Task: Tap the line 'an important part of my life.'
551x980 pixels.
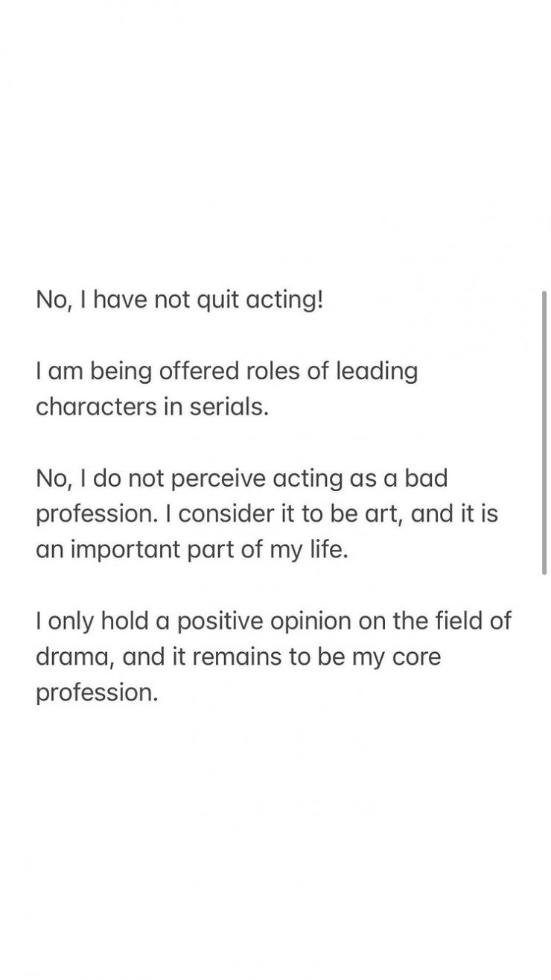Action: tap(192, 550)
